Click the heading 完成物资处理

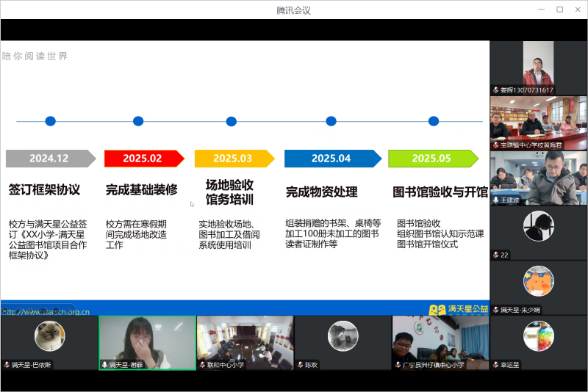coord(321,192)
